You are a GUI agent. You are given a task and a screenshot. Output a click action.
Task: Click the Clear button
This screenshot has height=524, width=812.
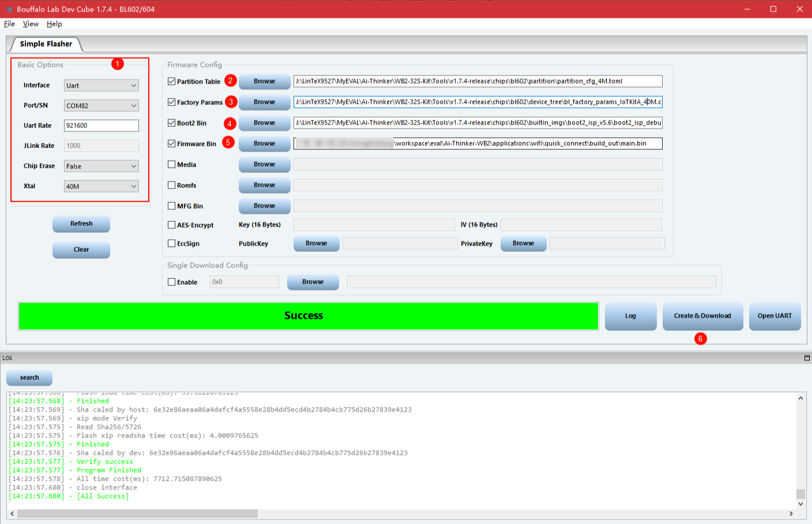tap(81, 250)
